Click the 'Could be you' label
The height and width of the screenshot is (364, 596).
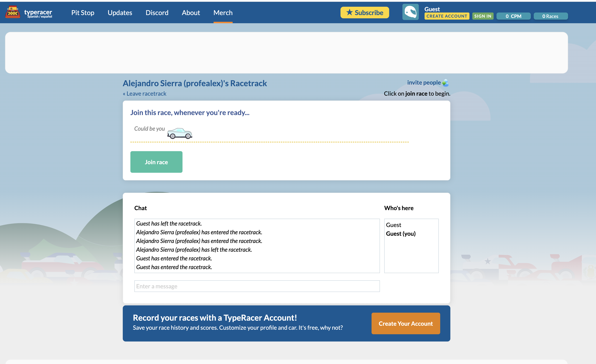(149, 129)
